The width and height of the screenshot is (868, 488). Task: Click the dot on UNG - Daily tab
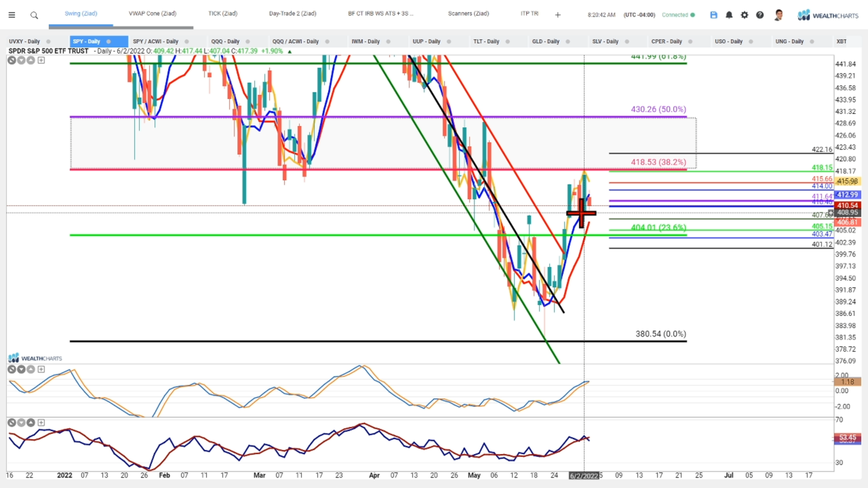click(x=812, y=42)
